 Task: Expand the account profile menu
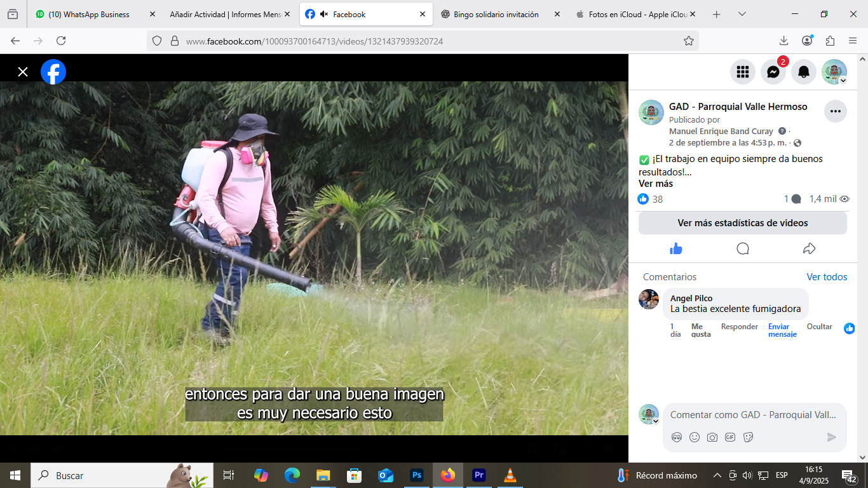pos(834,72)
